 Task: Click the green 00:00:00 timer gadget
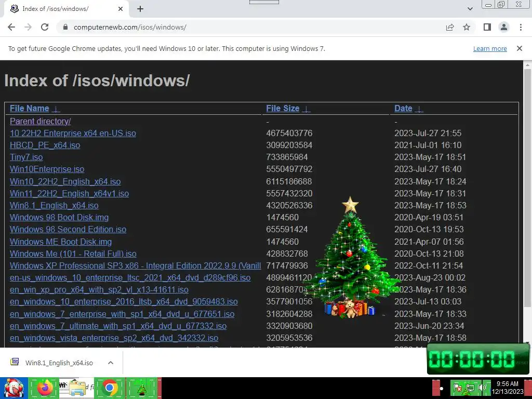(x=478, y=359)
